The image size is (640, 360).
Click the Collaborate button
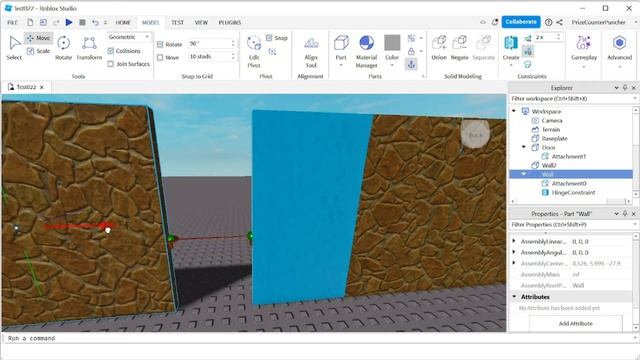(x=521, y=22)
